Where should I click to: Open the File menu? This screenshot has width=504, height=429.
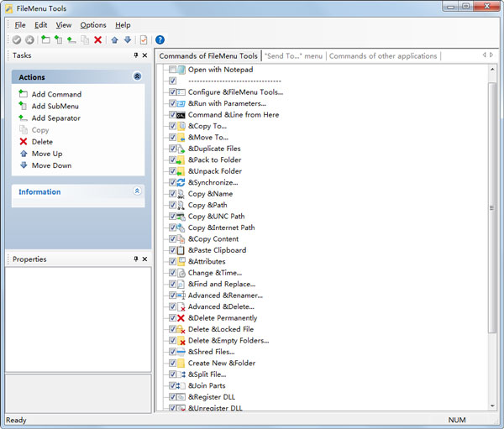pos(20,25)
